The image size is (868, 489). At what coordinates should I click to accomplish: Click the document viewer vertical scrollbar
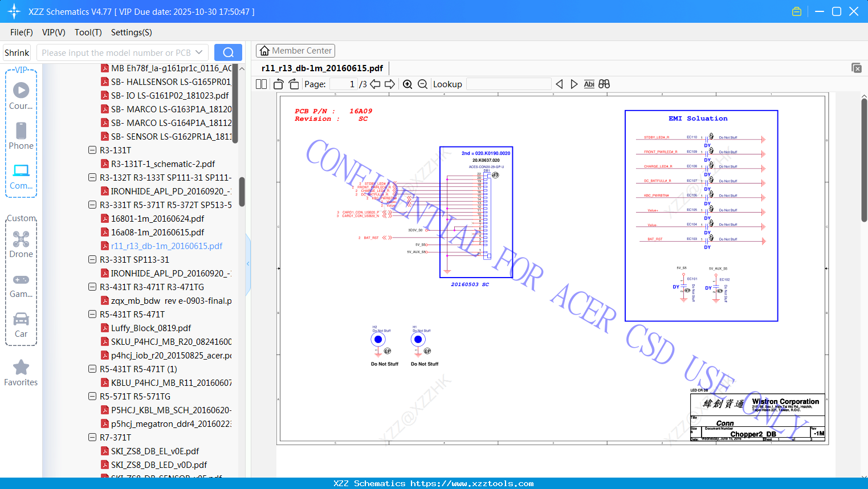click(x=864, y=160)
